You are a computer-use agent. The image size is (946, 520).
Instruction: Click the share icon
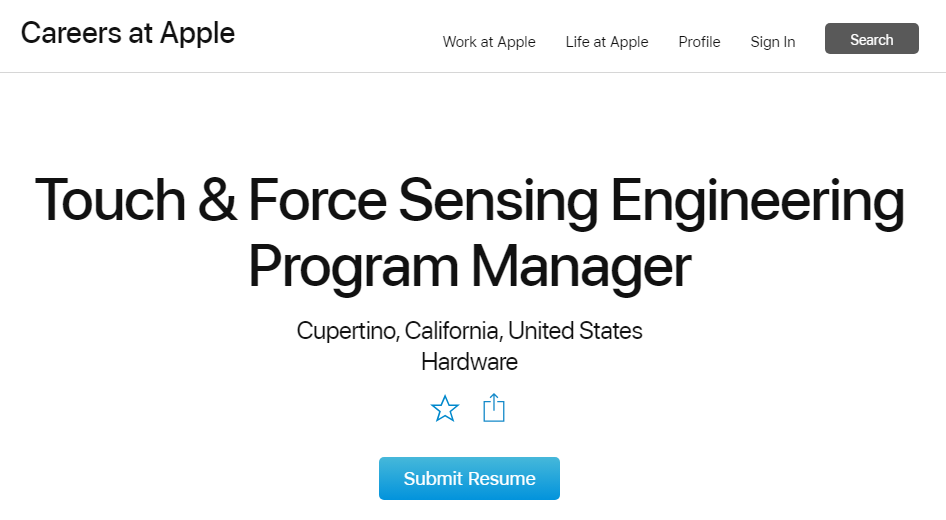[x=494, y=408]
